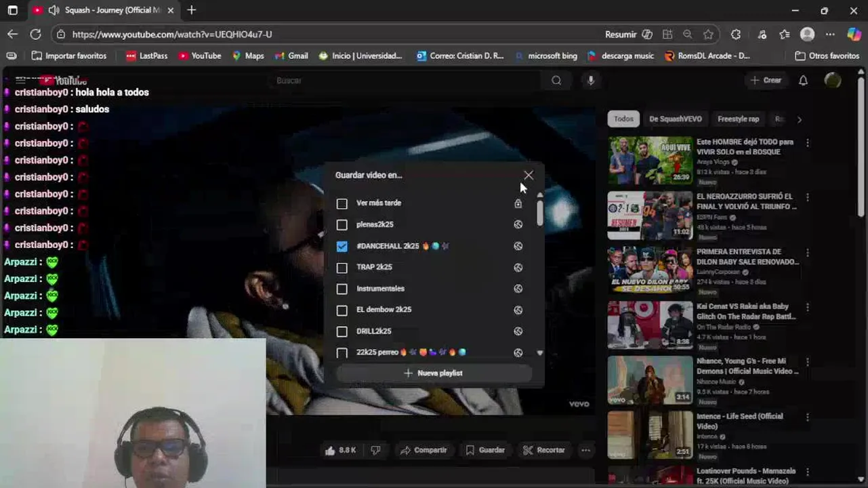
Task: Open options for 'EL NEROAZZURRO SUFRIÓ' video
Action: click(808, 197)
